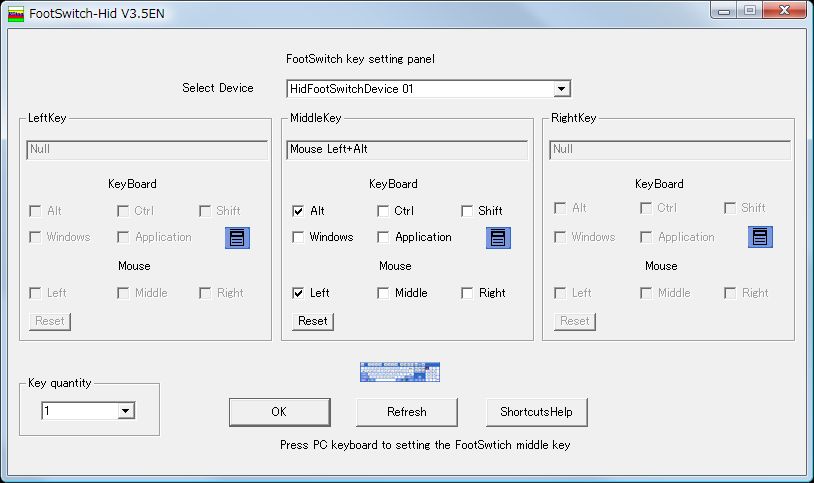Close the FootSwitch-Hid window

784,10
